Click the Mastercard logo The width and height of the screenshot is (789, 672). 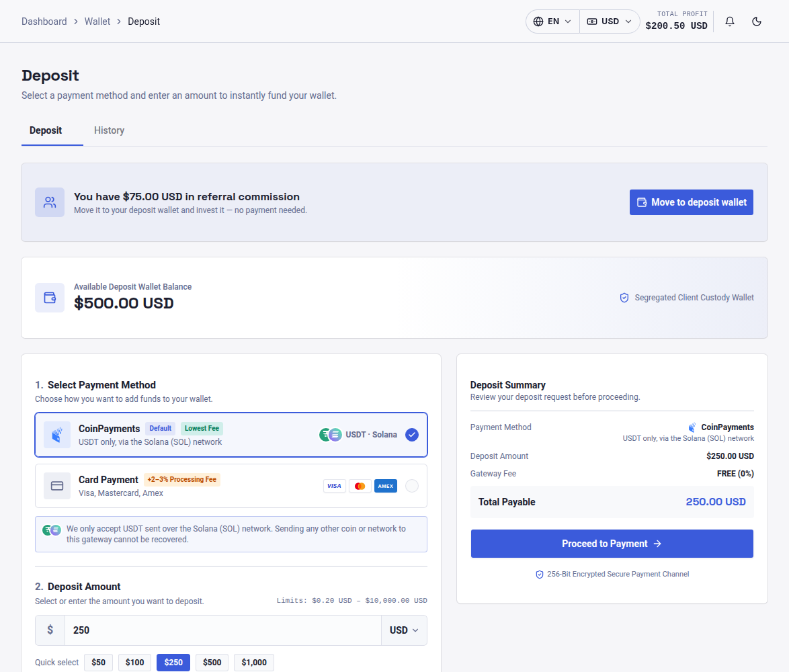coord(360,486)
